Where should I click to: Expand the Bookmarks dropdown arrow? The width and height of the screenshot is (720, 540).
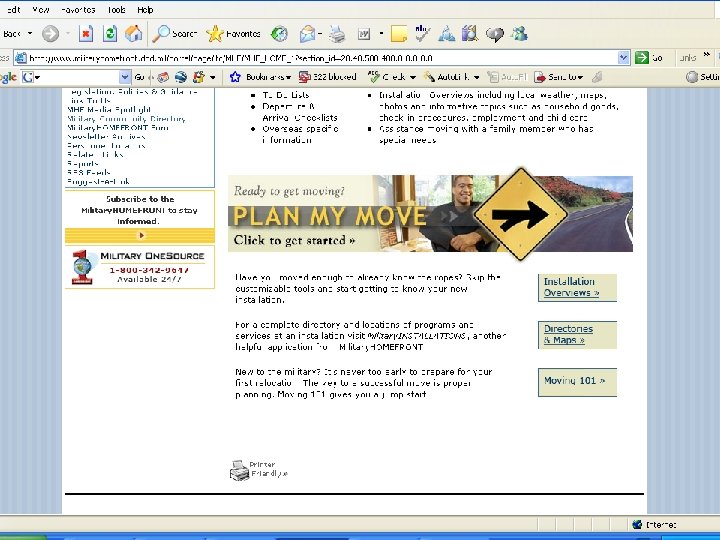(x=288, y=77)
